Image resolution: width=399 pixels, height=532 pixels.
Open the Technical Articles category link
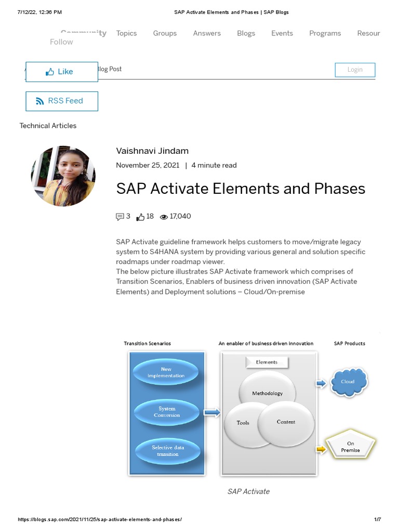coord(48,126)
